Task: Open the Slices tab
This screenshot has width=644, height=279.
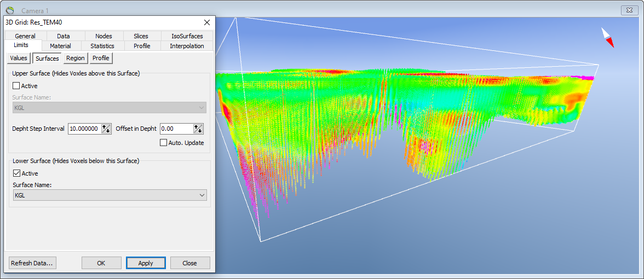Action: [x=141, y=36]
